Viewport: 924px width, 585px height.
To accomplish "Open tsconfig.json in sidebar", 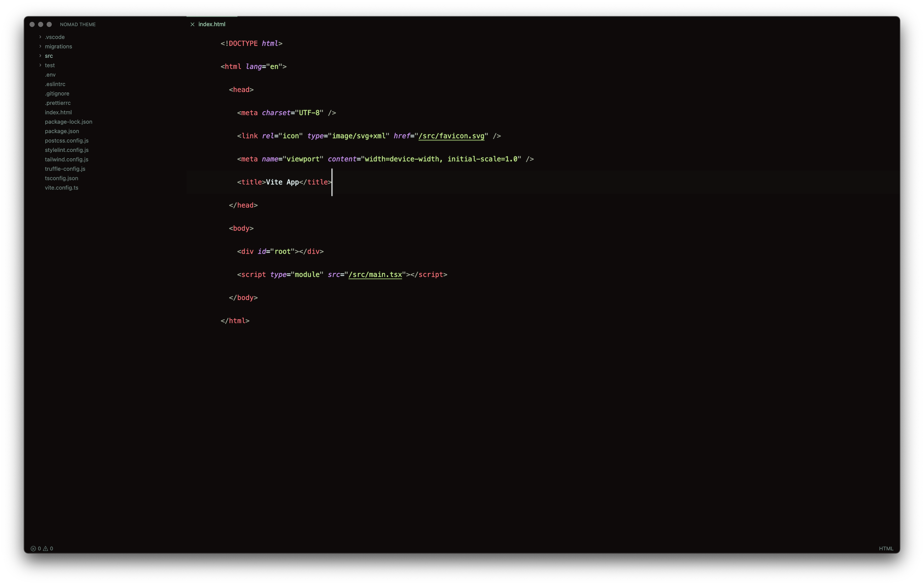I will pyautogui.click(x=61, y=178).
